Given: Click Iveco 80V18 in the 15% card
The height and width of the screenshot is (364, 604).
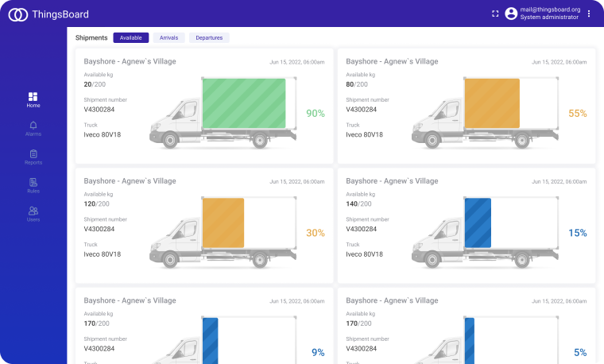Looking at the screenshot, I should [x=364, y=254].
